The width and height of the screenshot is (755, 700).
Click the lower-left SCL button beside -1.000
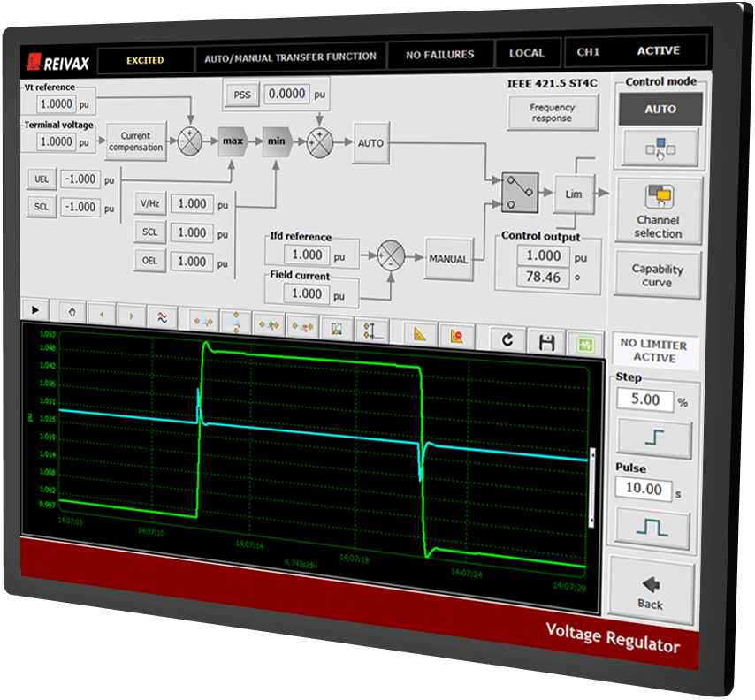pyautogui.click(x=42, y=207)
